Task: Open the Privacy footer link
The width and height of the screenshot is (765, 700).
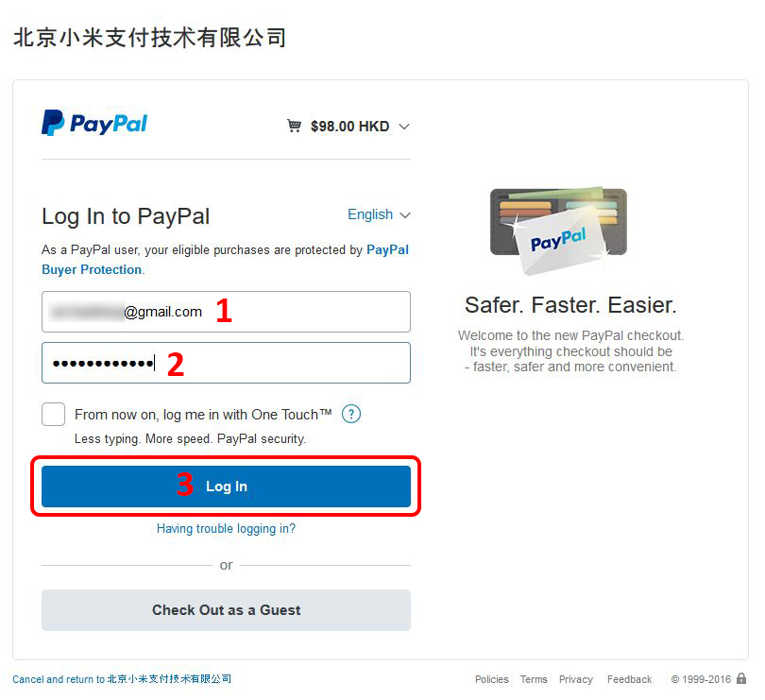Action: pyautogui.click(x=576, y=679)
